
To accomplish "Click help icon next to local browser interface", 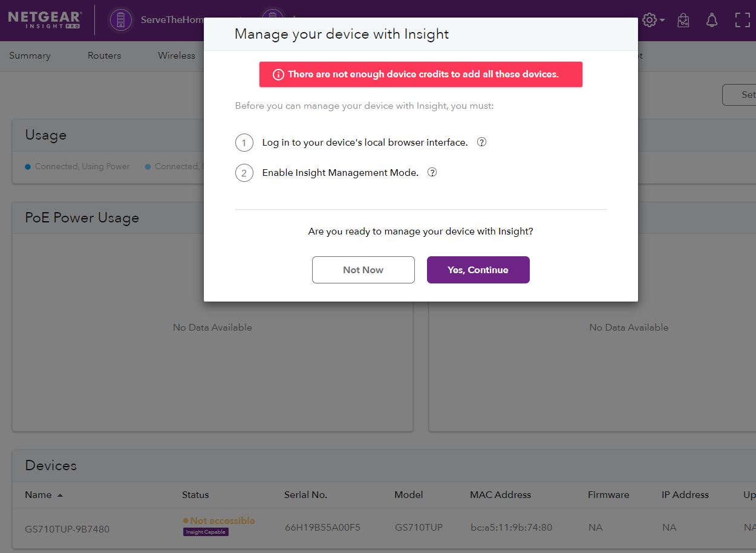I will point(482,142).
